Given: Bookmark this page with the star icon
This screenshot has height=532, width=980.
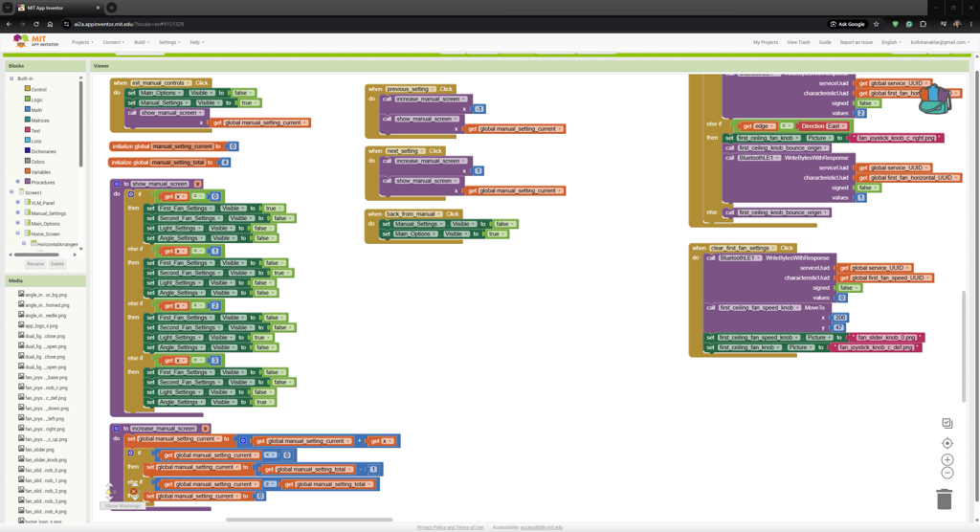Looking at the screenshot, I should [x=877, y=24].
